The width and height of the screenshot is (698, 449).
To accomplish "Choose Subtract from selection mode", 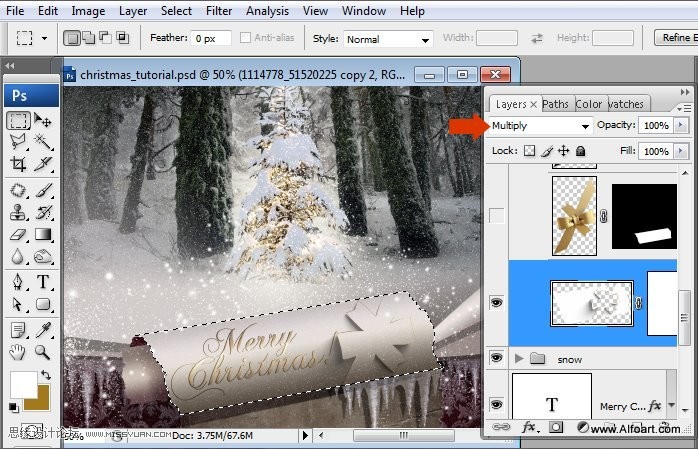I will coord(105,38).
